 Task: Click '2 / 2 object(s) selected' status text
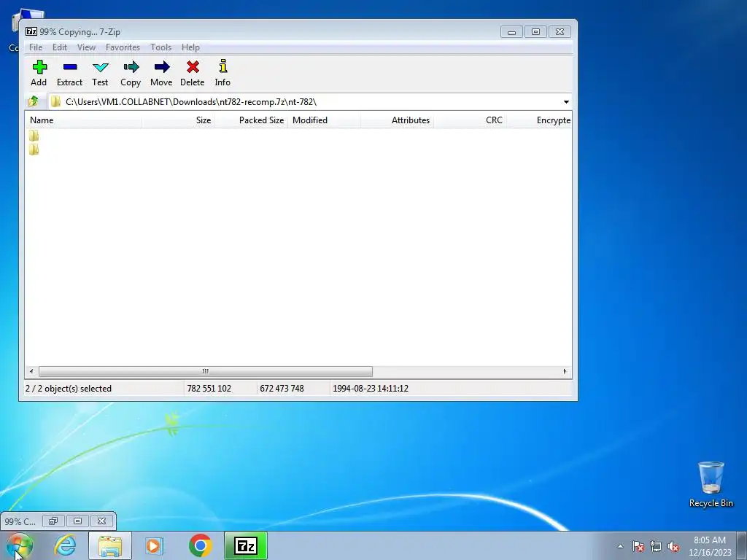coord(68,389)
